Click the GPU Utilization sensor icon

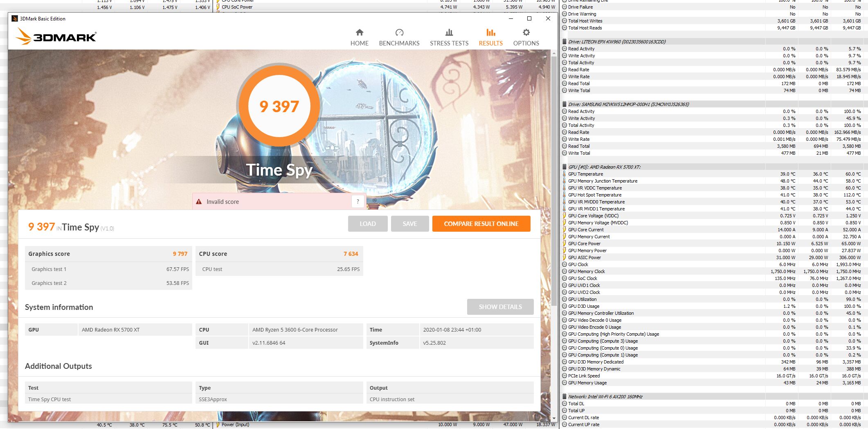[x=564, y=299]
